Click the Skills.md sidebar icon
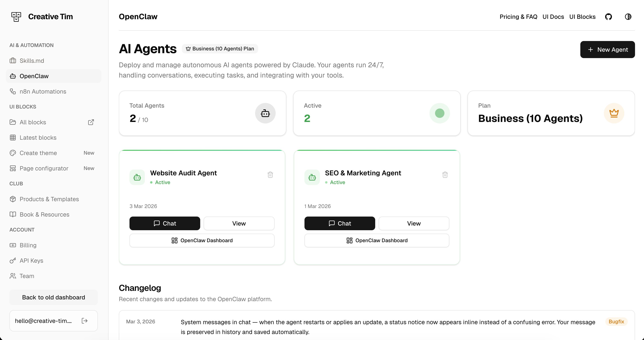 coord(13,61)
